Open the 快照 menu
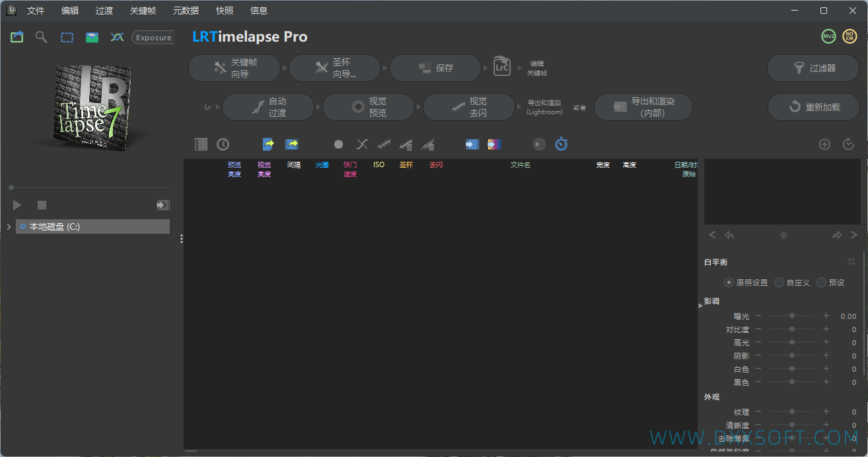 click(225, 11)
